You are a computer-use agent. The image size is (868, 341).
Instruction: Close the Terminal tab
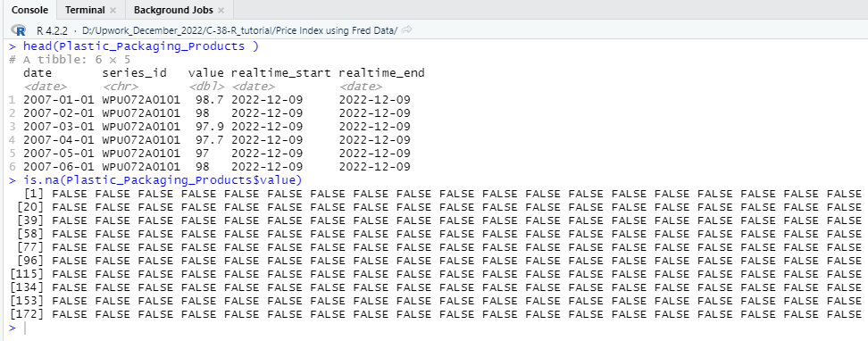click(113, 10)
